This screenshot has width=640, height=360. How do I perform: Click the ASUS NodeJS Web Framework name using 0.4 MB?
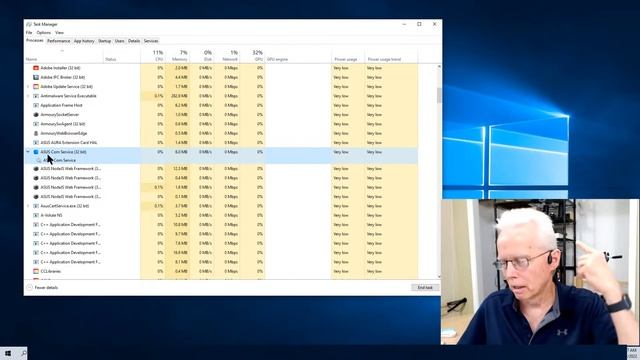coord(70,178)
